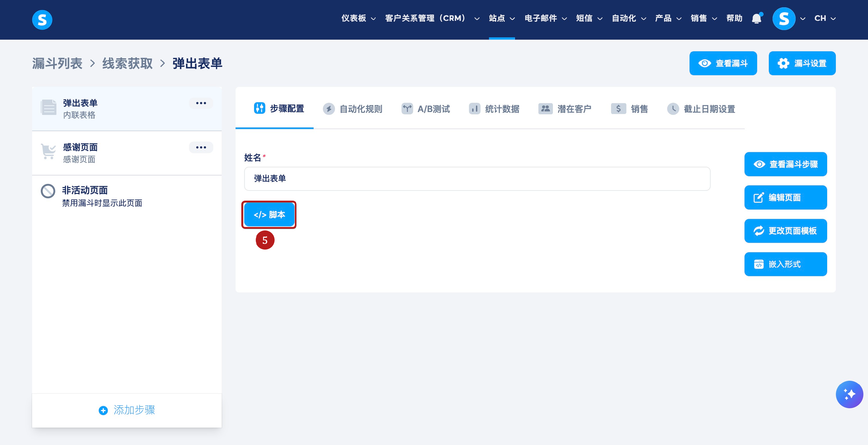Click the user avatar in header
The image size is (868, 445).
pyautogui.click(x=784, y=19)
